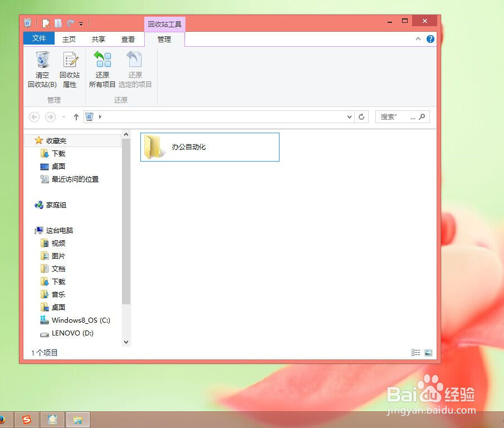Click the 回收站工具 contextual tab header
Image resolution: width=504 pixels, height=428 pixels.
tap(165, 24)
